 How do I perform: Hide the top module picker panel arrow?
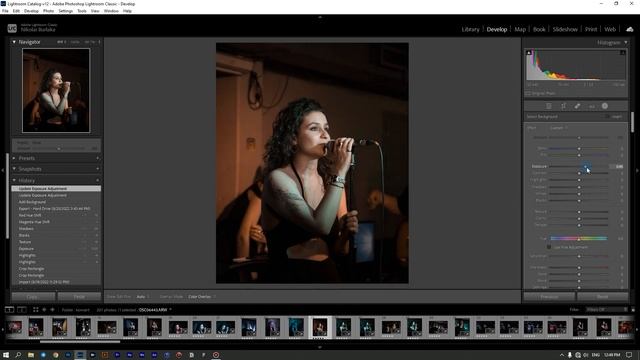click(320, 17)
